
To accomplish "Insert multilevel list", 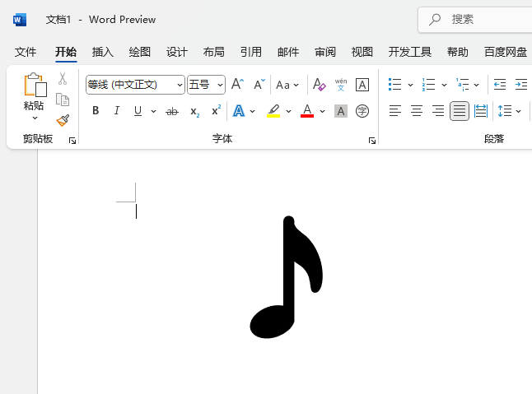I will coord(463,85).
